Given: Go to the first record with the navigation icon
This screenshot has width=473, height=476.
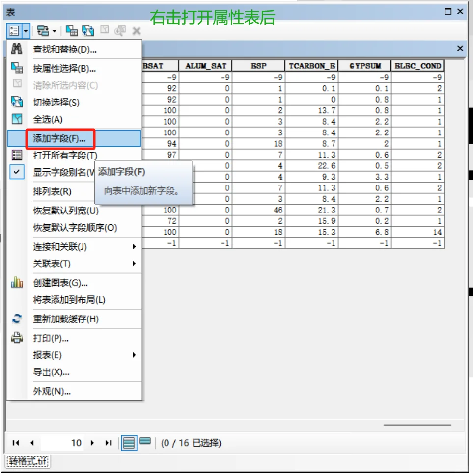Looking at the screenshot, I should point(15,443).
